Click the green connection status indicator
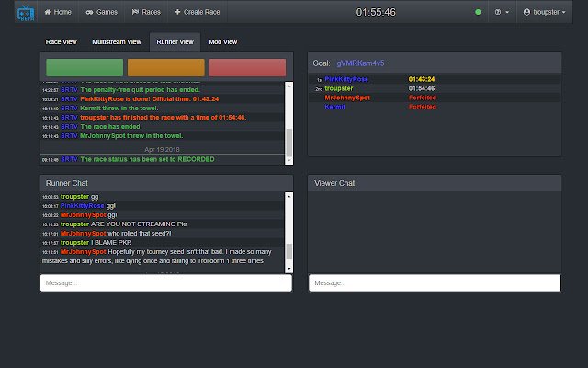 pos(478,12)
